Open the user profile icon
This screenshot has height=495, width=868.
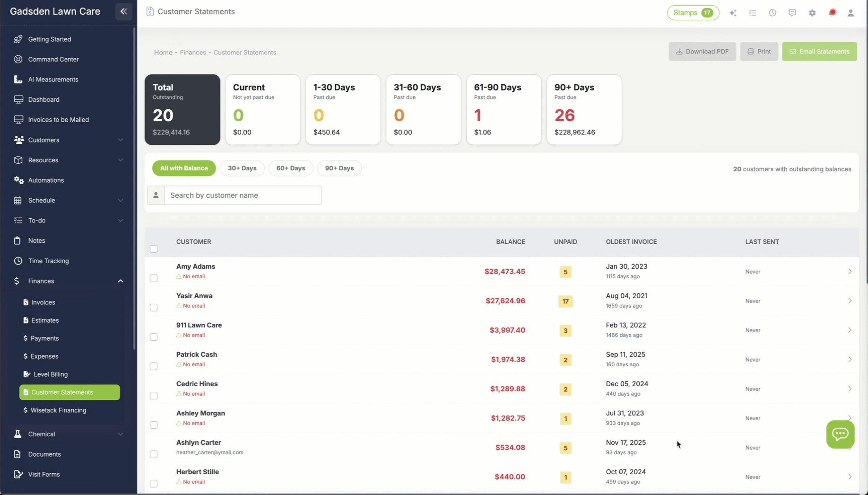(x=851, y=13)
